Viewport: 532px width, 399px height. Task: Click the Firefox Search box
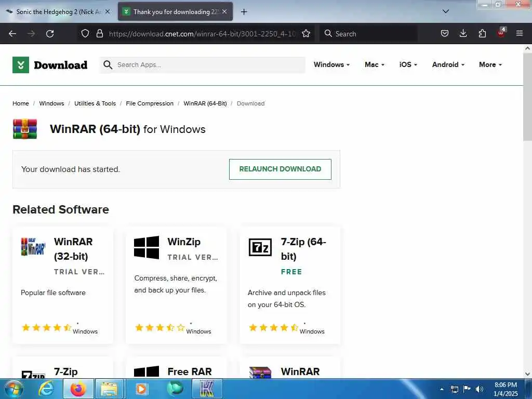coord(368,34)
